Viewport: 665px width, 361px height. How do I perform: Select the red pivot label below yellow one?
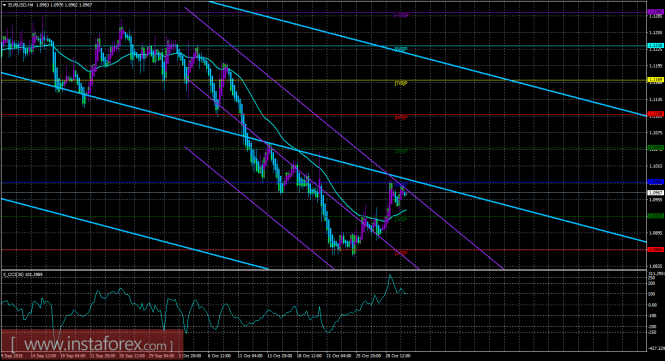tap(401, 117)
